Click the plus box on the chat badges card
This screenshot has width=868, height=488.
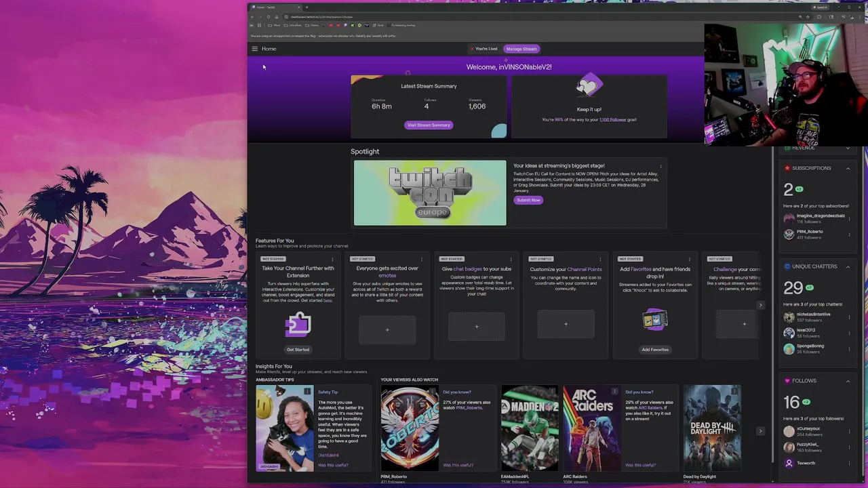click(x=477, y=327)
